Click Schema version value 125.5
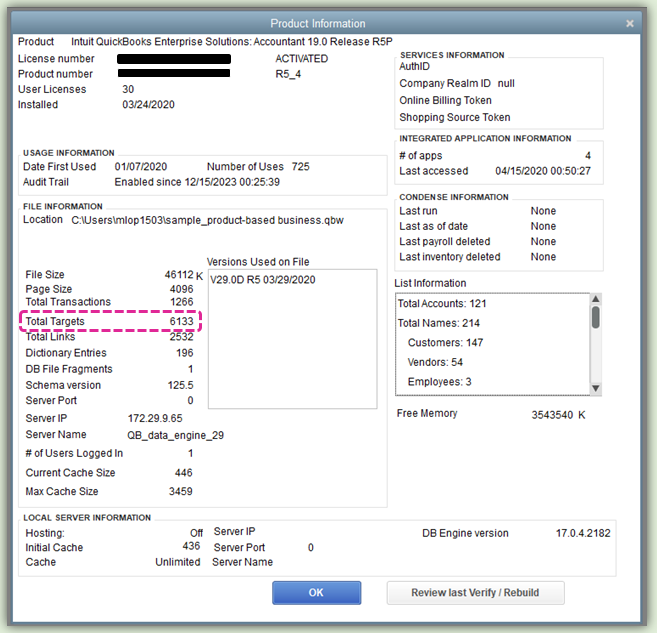The width and height of the screenshot is (657, 633). click(x=181, y=385)
